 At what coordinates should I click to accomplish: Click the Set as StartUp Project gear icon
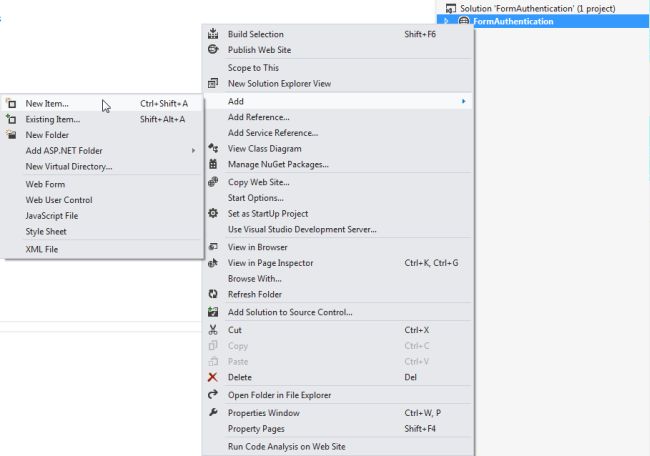tap(212, 213)
